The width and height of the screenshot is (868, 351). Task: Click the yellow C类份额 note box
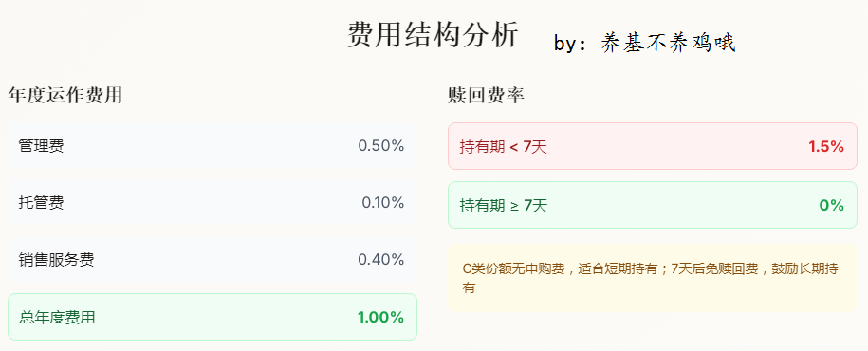652,279
